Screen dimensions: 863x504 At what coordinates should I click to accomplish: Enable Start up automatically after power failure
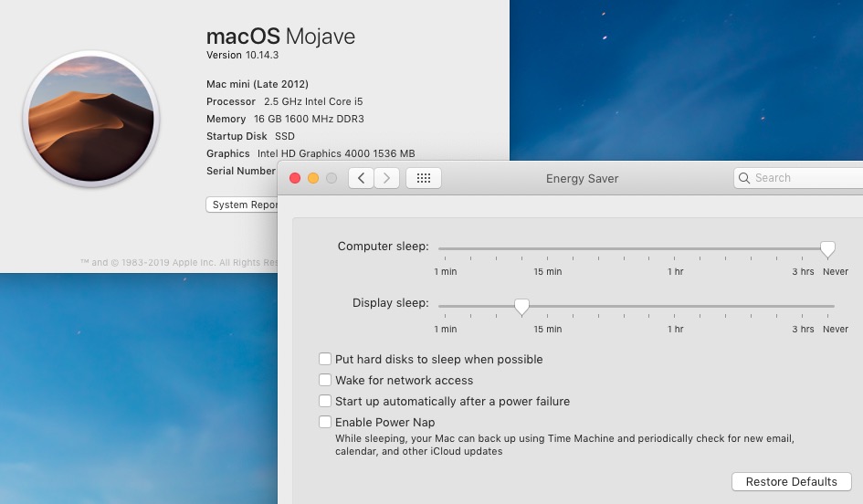point(325,401)
